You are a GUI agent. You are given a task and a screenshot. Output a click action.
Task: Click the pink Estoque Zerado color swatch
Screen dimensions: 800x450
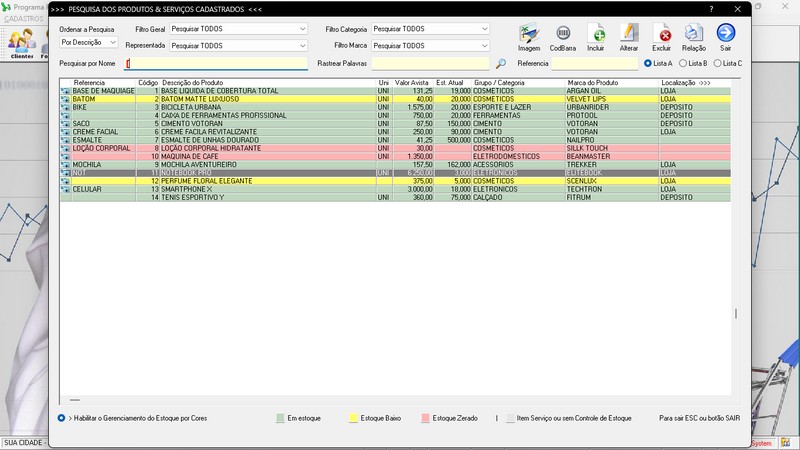(x=426, y=418)
